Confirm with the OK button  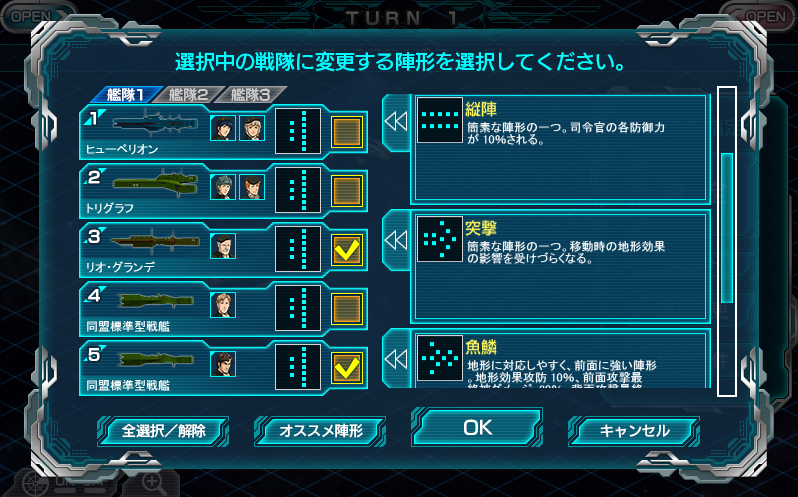point(477,427)
